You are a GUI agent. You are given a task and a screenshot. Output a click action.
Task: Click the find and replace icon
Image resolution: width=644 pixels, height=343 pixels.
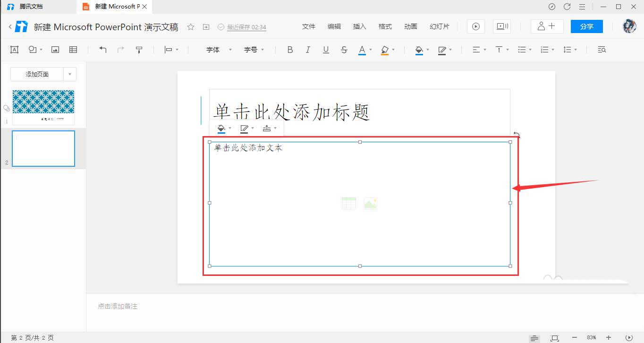coord(602,50)
